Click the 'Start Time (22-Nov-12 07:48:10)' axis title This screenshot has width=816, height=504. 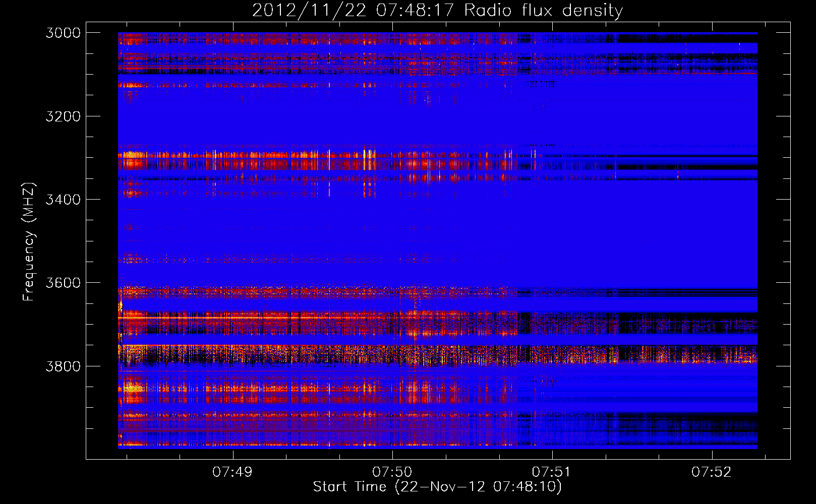coord(437,487)
